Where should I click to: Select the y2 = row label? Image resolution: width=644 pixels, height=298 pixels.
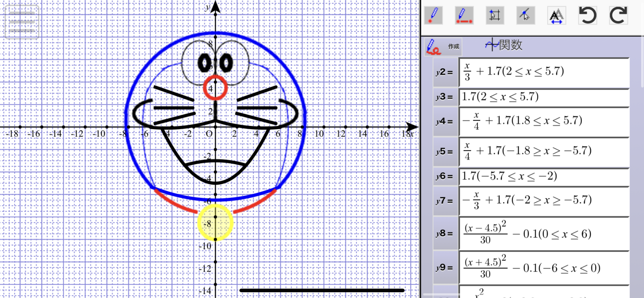click(x=445, y=73)
